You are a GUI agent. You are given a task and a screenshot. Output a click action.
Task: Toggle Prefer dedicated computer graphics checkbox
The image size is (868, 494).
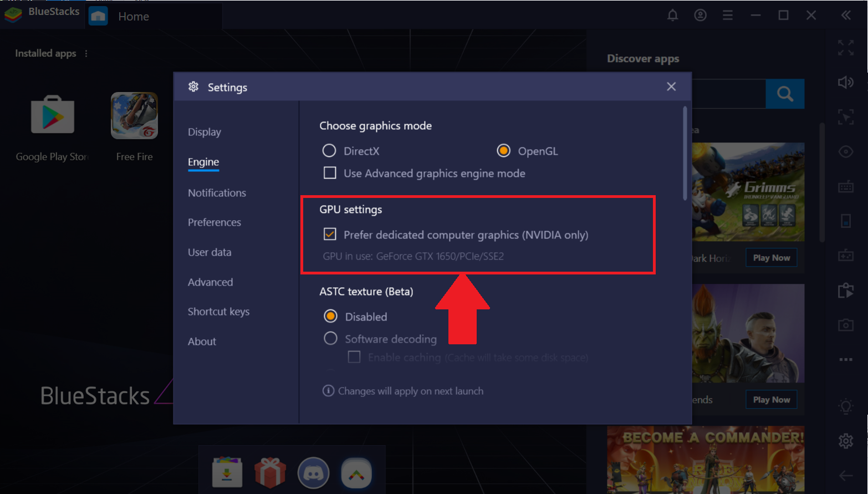330,234
